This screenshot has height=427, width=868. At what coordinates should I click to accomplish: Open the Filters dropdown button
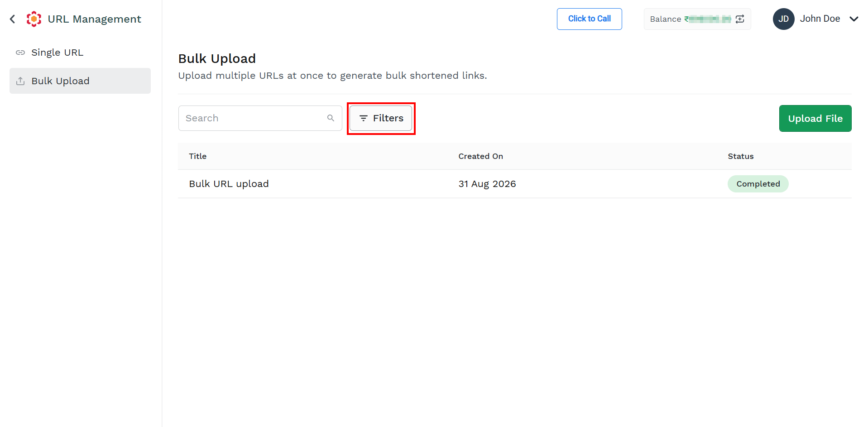tap(381, 118)
